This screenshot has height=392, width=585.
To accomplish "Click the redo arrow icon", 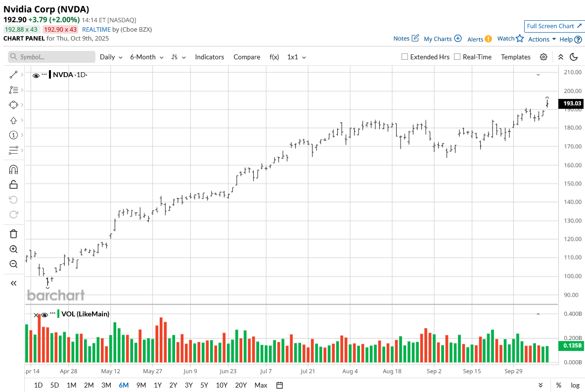I will tap(13, 215).
